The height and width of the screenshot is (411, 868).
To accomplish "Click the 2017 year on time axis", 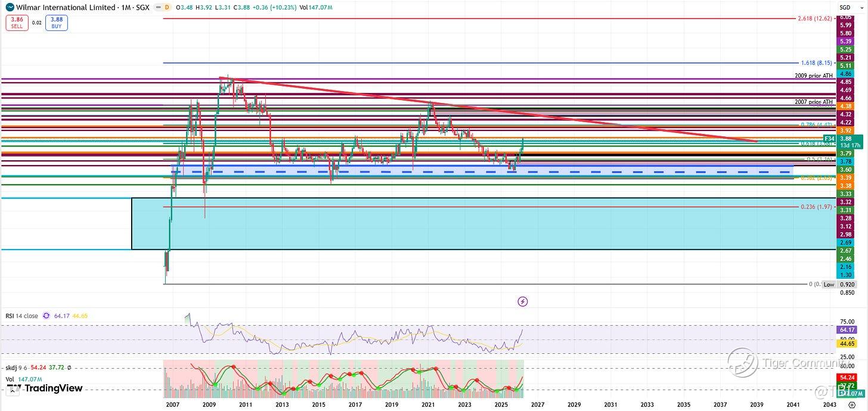I will [x=355, y=404].
